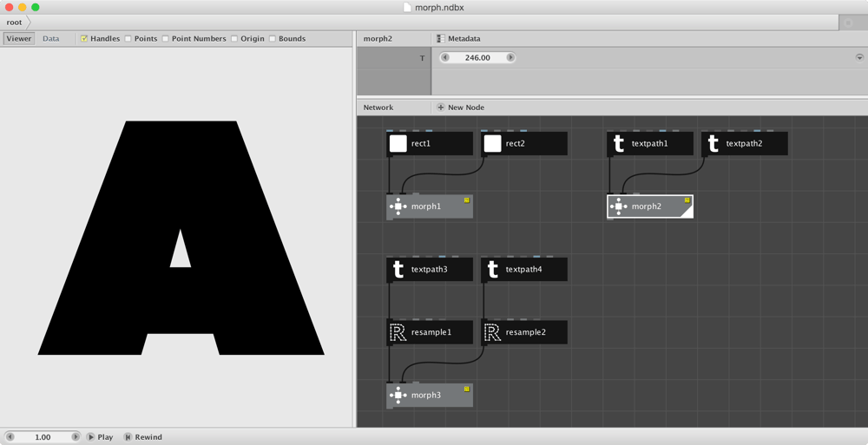868x445 pixels.
Task: Select the rect1 node square icon
Action: coord(398,143)
